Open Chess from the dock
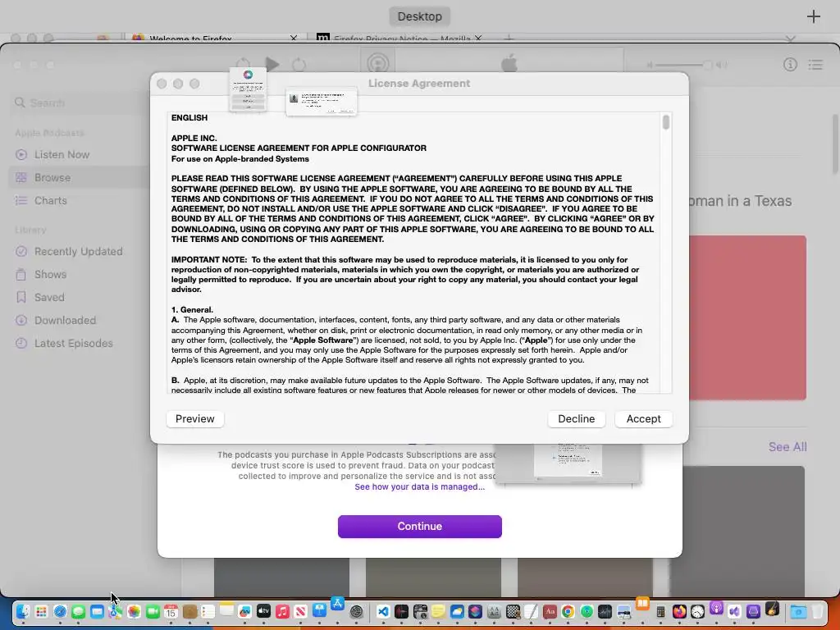Screen dimensions: 840x630 [x=513, y=611]
